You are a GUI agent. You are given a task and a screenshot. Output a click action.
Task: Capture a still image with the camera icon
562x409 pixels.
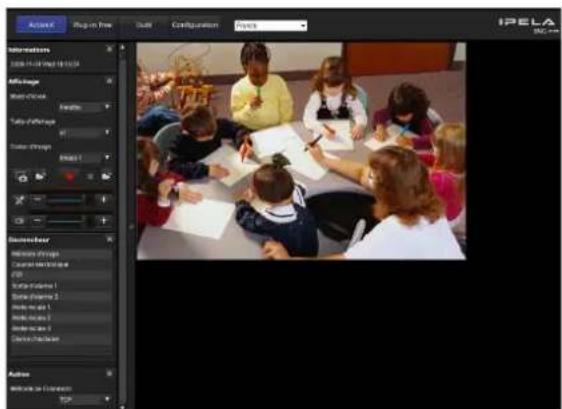[22, 177]
